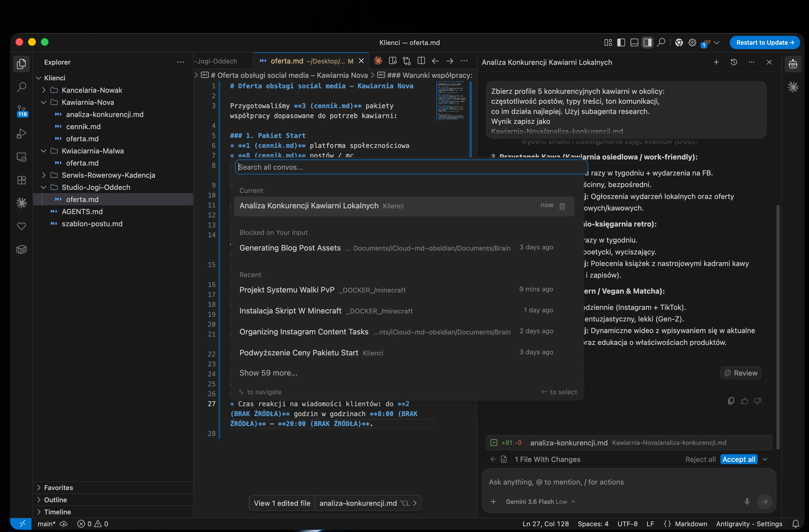Open the Gemini 3.6 Flash Low model selector
This screenshot has height=532, width=809.
click(x=541, y=502)
